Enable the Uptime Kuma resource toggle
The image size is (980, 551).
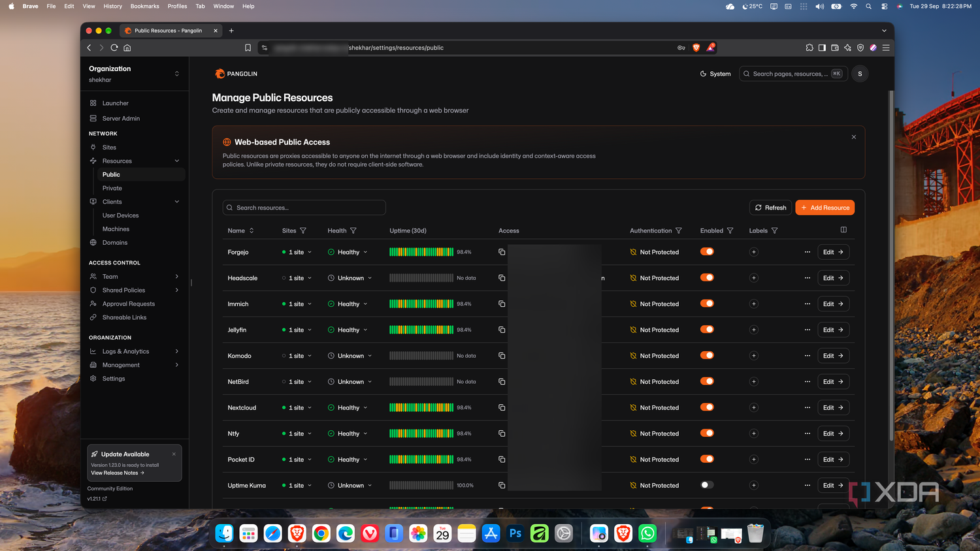707,485
